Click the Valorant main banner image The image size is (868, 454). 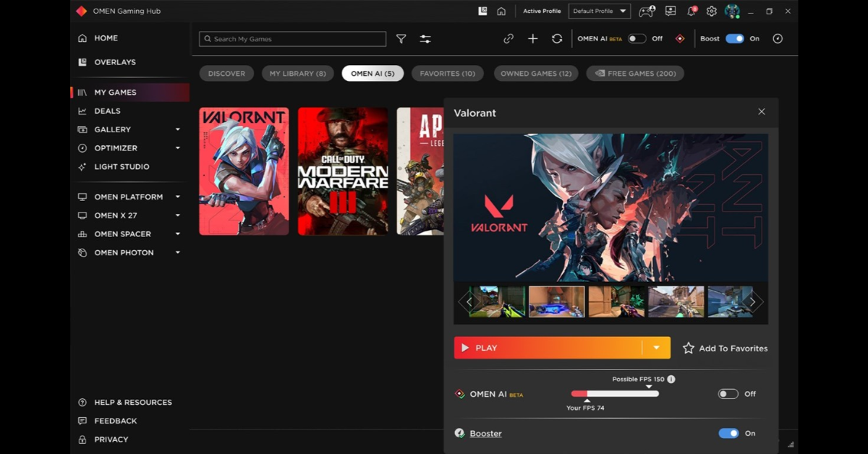[611, 207]
